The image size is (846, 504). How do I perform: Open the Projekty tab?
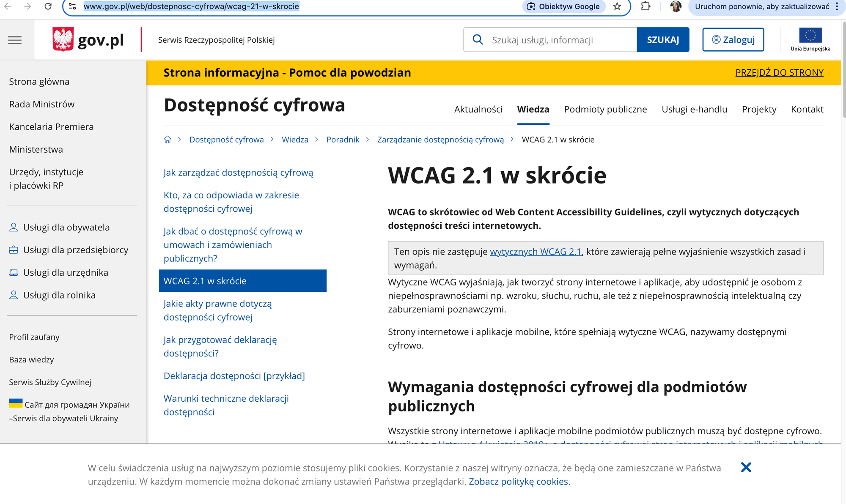759,109
